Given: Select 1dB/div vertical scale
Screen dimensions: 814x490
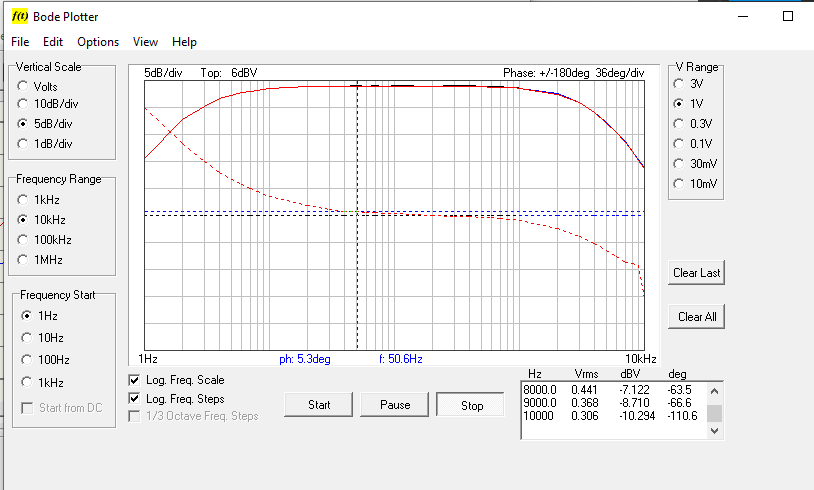Looking at the screenshot, I should tap(22, 143).
